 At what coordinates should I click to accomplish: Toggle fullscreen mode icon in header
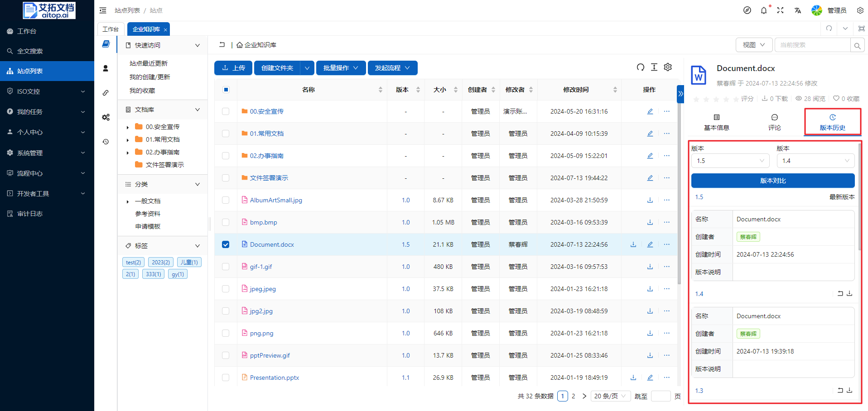click(x=780, y=10)
